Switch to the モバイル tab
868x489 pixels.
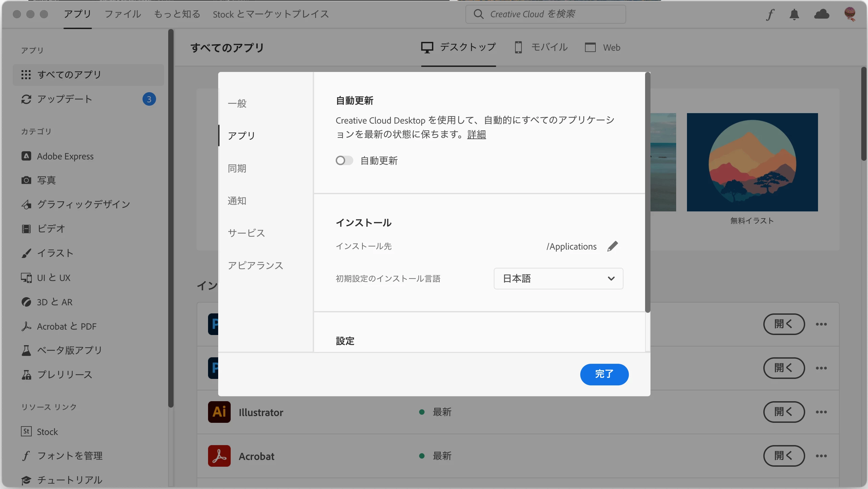click(541, 47)
